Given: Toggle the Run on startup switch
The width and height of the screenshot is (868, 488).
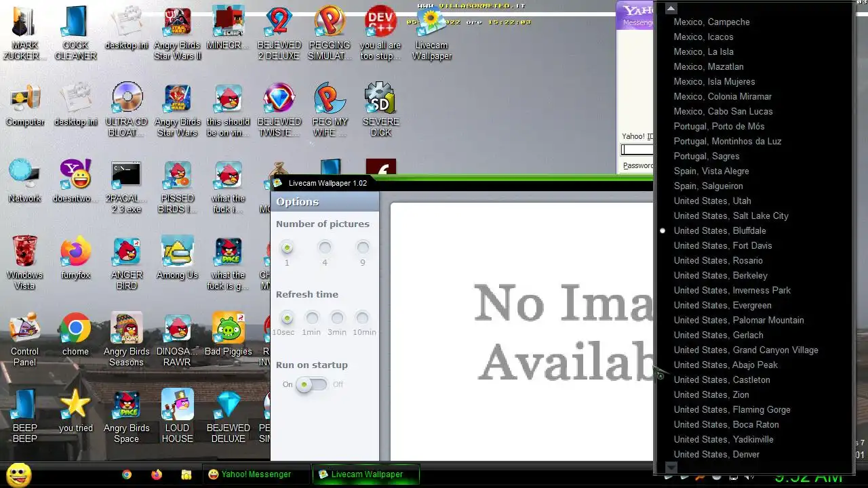Looking at the screenshot, I should pyautogui.click(x=312, y=384).
